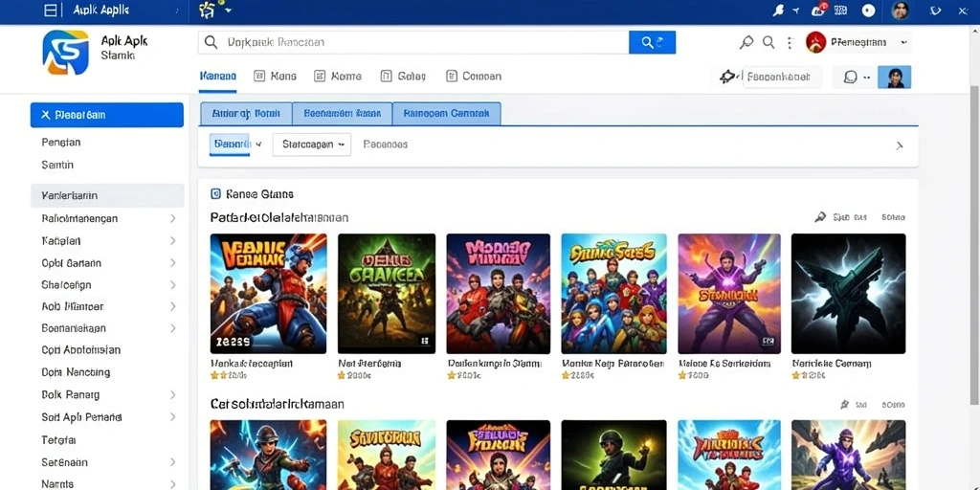
Task: Click the user profile photo thumbnail
Action: point(895,77)
